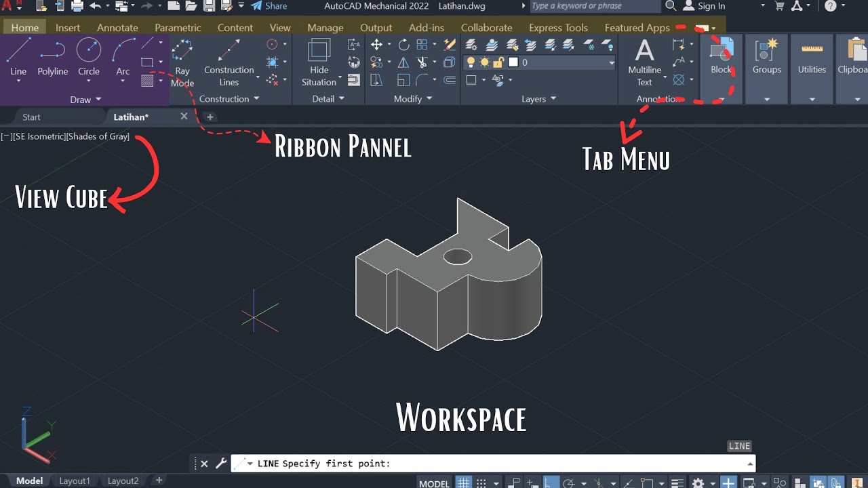Switch to the Annotate ribbon tab
Screen dimensions: 868x488
pos(117,28)
